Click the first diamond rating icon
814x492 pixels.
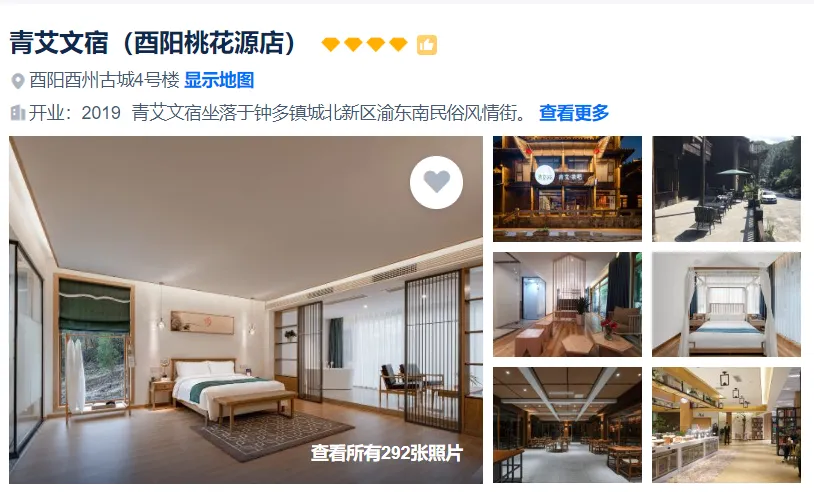pyautogui.click(x=331, y=45)
